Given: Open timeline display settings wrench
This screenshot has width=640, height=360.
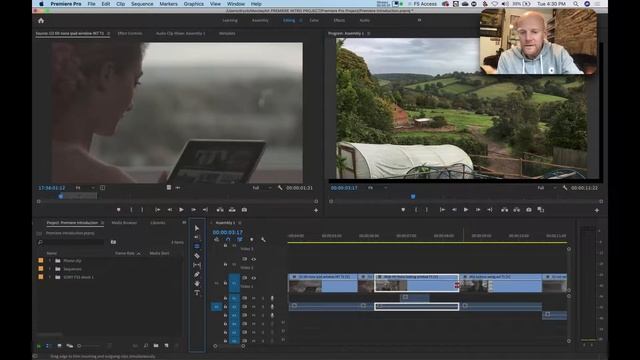Looking at the screenshot, I should [x=263, y=240].
